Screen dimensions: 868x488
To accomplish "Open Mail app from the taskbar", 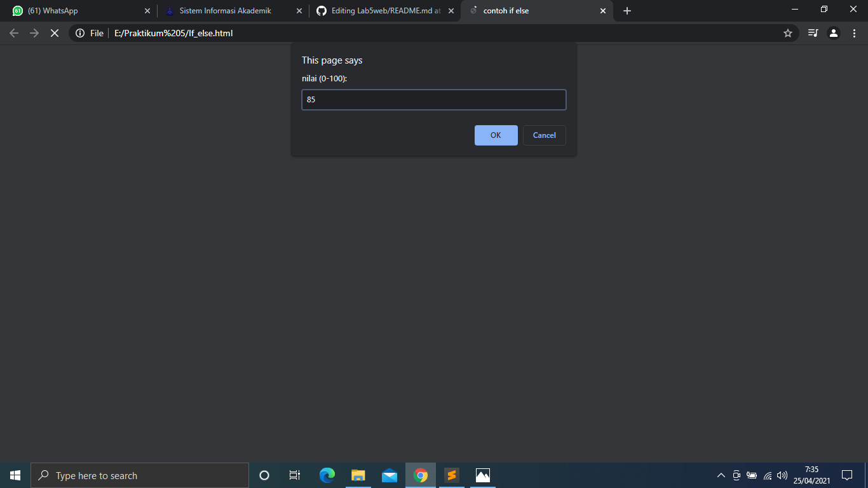I will [390, 475].
